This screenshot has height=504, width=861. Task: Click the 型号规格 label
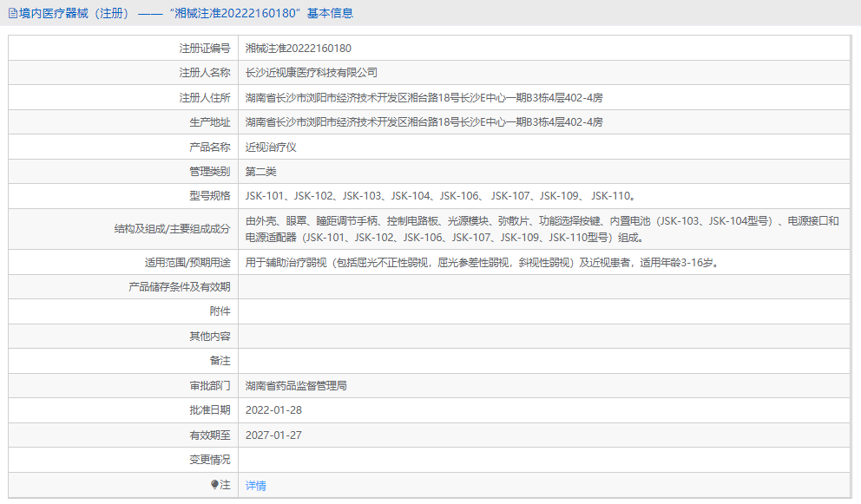(210, 196)
